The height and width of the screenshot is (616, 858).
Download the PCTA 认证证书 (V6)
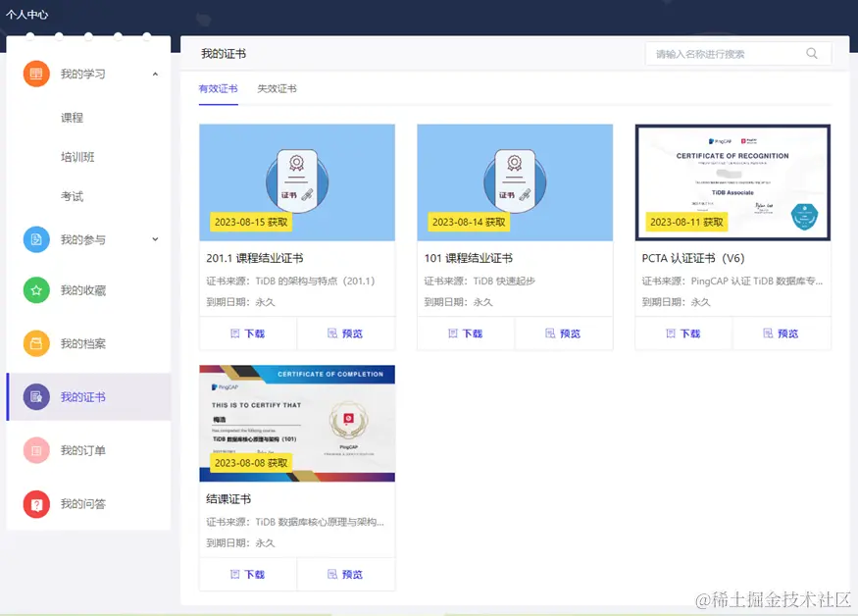(x=683, y=334)
